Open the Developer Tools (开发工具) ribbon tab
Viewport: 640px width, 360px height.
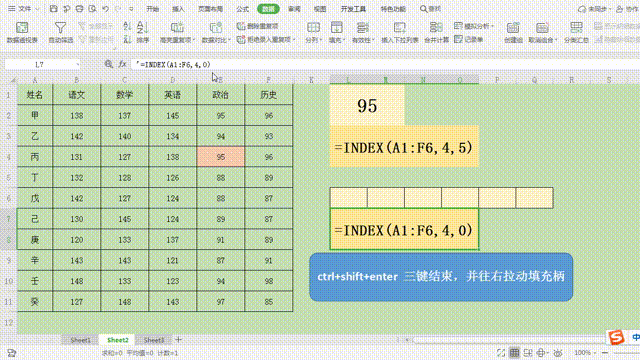[353, 9]
